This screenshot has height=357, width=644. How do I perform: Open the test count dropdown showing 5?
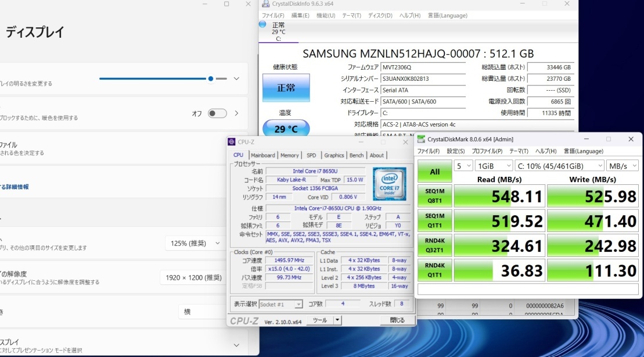pos(463,166)
